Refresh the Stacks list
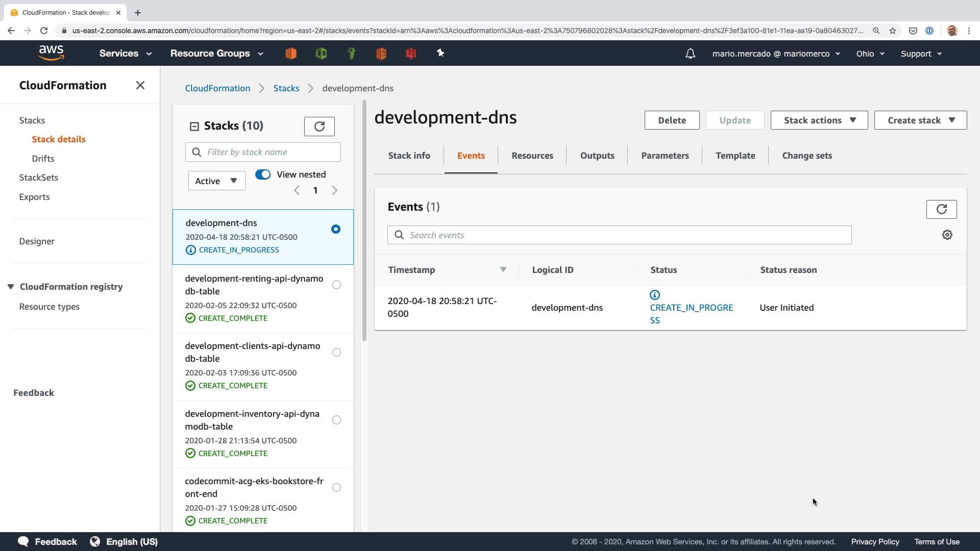 pyautogui.click(x=319, y=127)
